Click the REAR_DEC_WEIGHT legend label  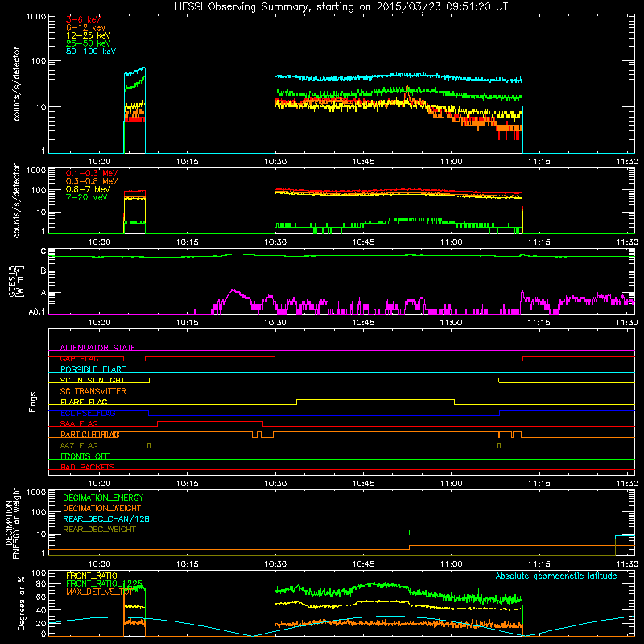coord(99,530)
